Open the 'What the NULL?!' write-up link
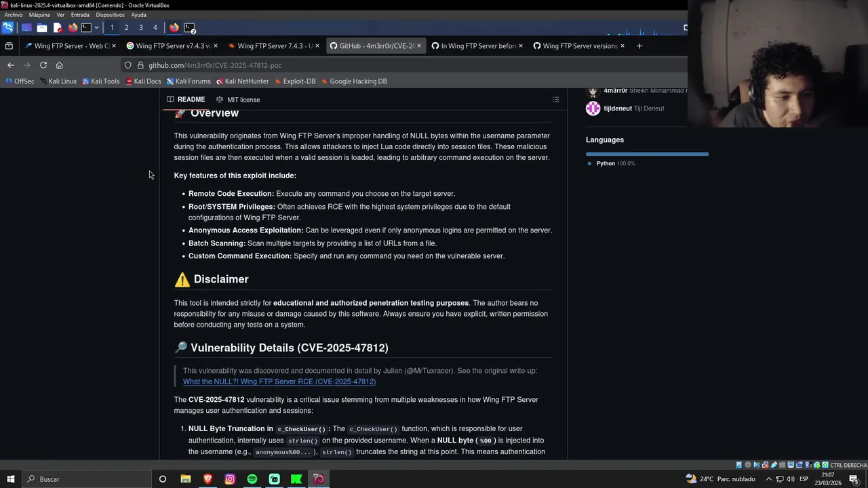Viewport: 868px width, 488px height. coord(279,382)
